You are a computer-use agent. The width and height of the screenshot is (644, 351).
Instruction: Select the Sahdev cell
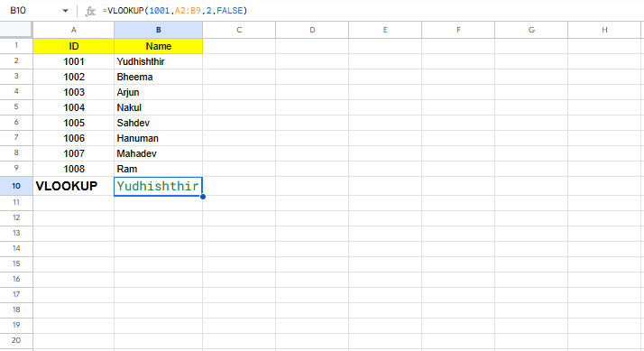158,123
